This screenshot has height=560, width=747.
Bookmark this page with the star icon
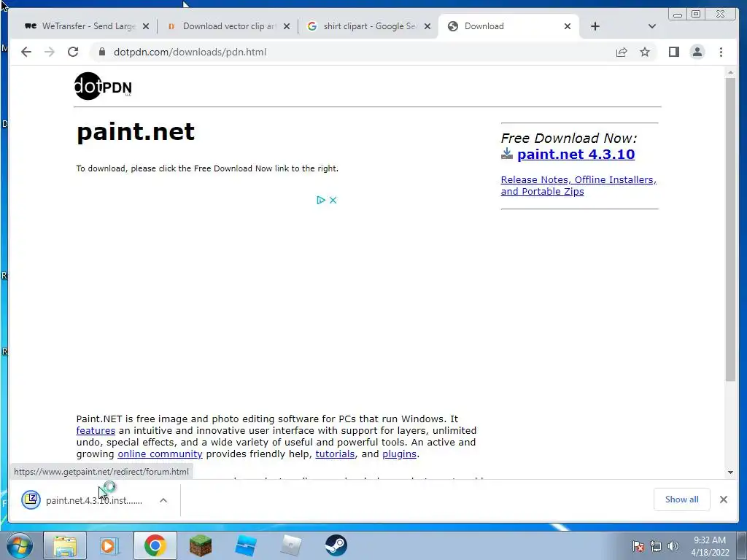[x=645, y=52]
